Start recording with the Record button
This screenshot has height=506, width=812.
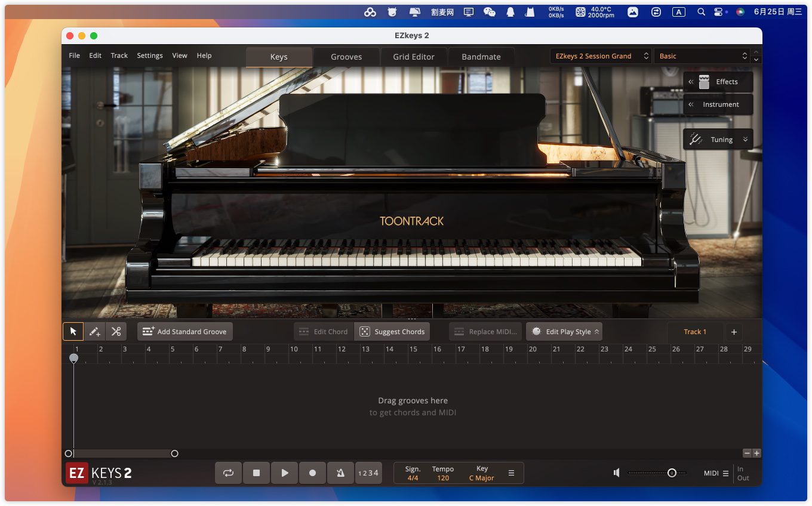tap(312, 473)
